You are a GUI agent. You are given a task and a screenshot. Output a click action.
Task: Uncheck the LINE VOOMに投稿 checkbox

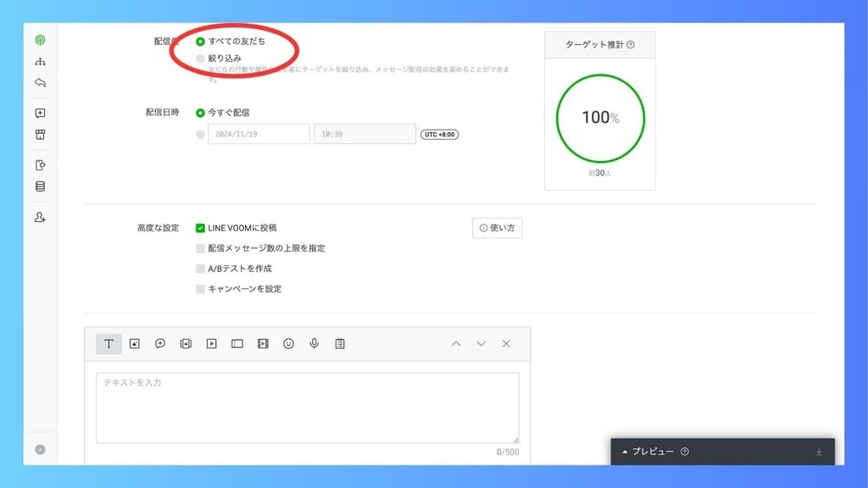pyautogui.click(x=200, y=228)
